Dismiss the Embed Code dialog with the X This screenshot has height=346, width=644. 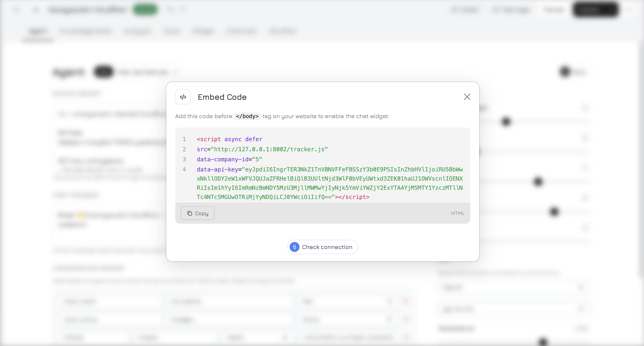(x=467, y=97)
